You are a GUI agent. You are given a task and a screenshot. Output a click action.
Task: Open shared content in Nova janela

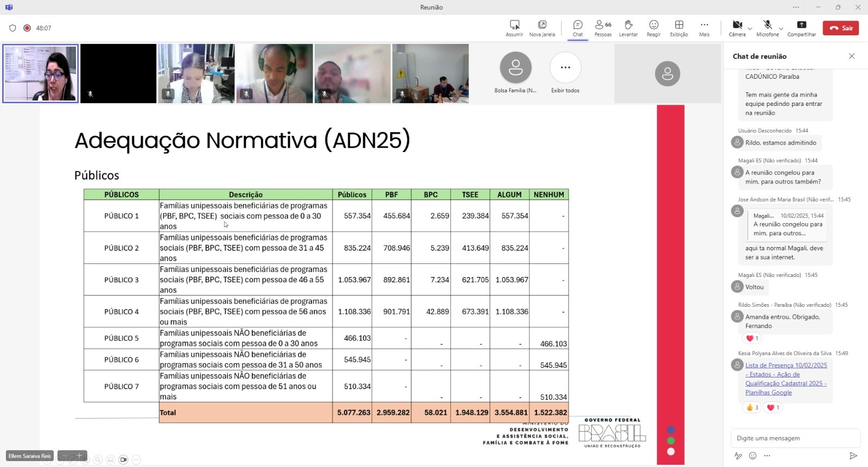point(542,28)
